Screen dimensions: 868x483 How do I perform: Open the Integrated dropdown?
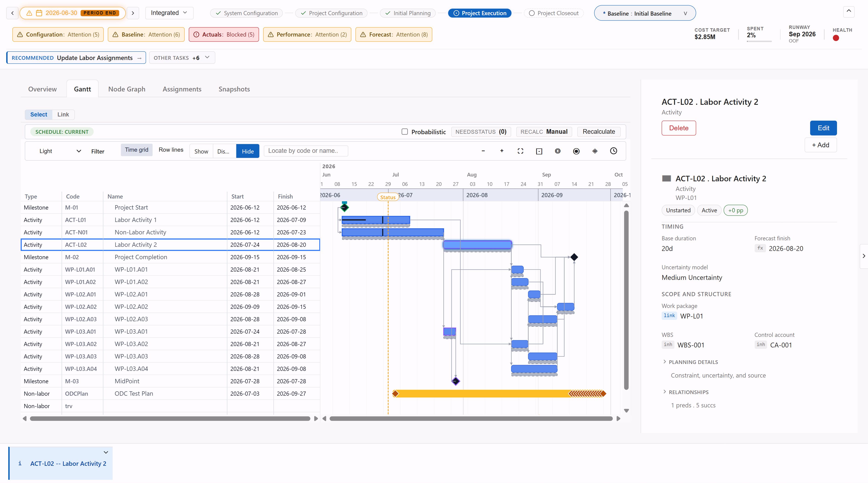(169, 13)
